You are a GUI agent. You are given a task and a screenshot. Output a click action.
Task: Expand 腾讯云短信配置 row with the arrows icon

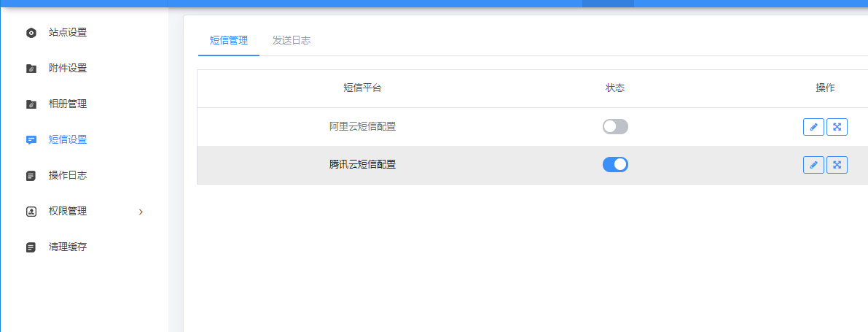point(837,165)
